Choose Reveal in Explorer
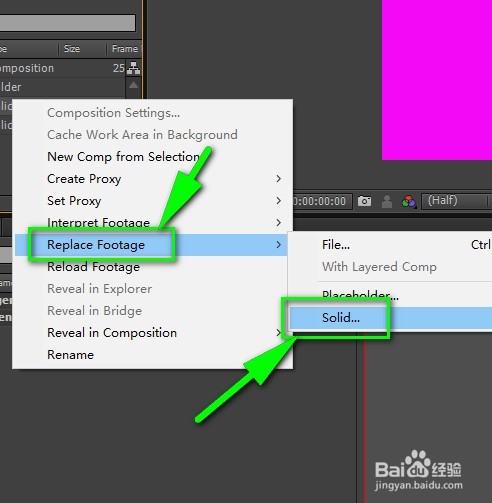Image resolution: width=492 pixels, height=503 pixels. tap(100, 289)
